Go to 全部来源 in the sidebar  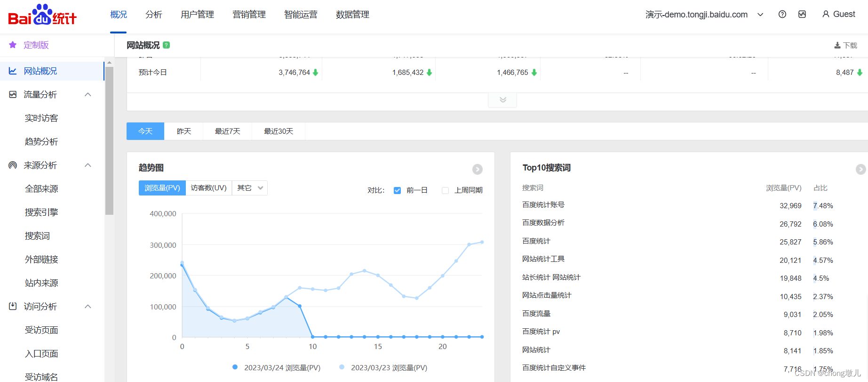(x=41, y=188)
